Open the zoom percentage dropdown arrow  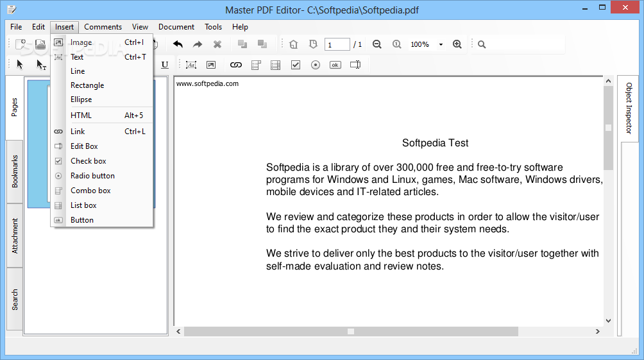[x=441, y=44]
